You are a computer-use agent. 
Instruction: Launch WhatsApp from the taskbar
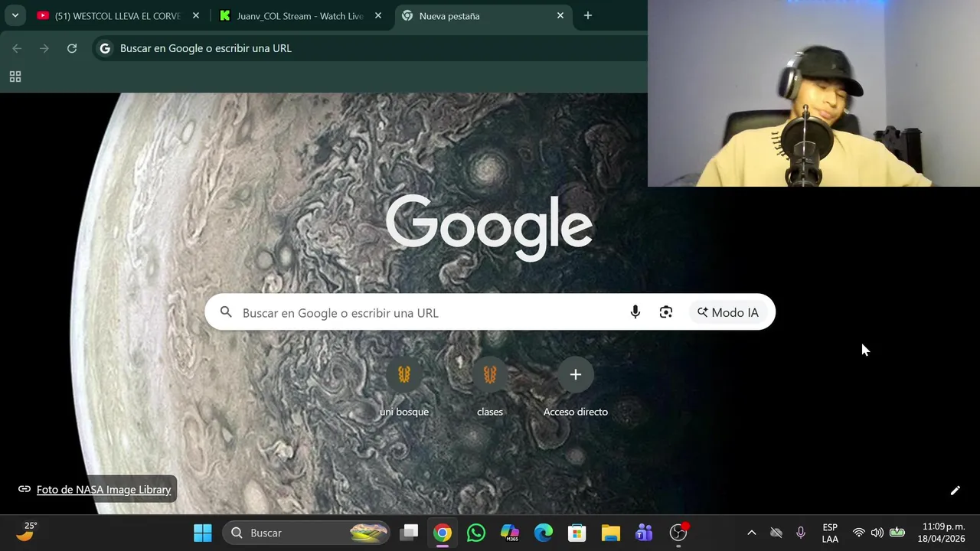click(x=476, y=533)
